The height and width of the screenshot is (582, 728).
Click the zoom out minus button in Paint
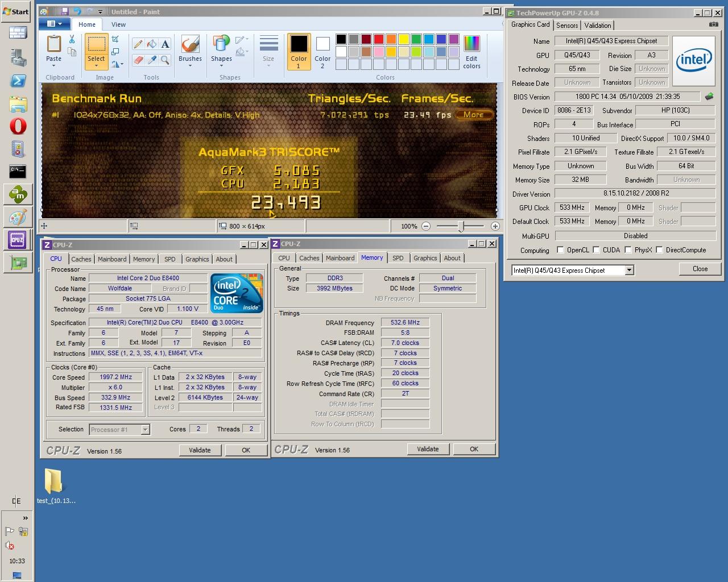click(x=426, y=226)
